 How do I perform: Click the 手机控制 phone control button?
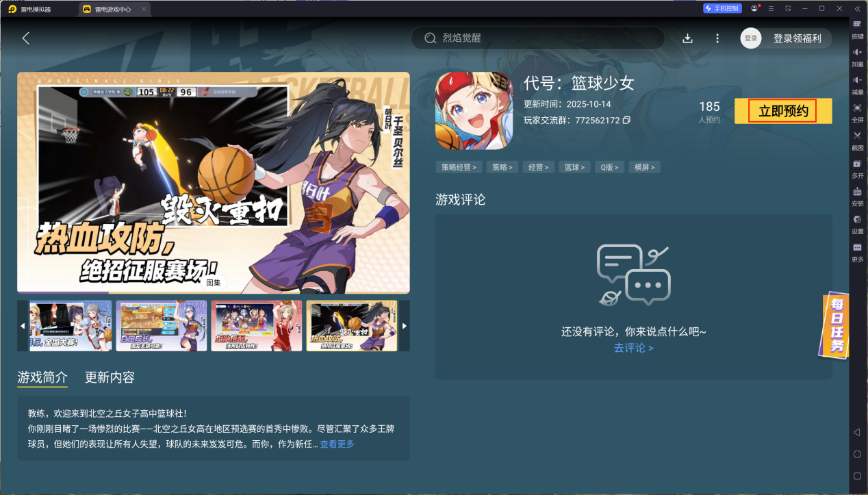[x=722, y=8]
